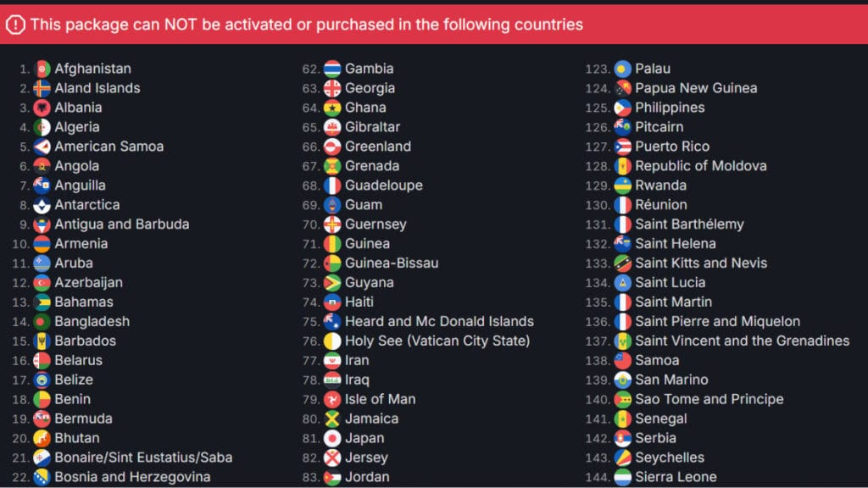
Task: Click the Rwanda flag icon
Action: point(624,186)
